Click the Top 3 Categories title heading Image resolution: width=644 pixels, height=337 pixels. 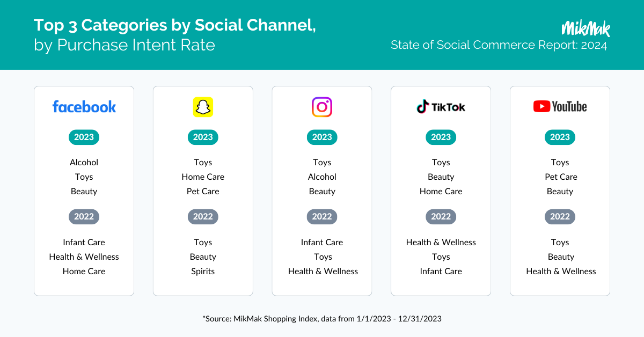pos(175,25)
